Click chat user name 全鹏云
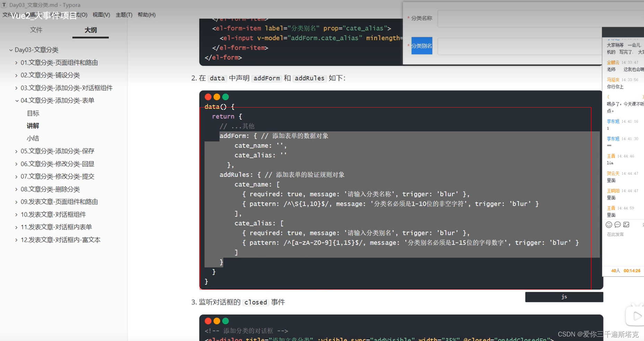 [613, 62]
